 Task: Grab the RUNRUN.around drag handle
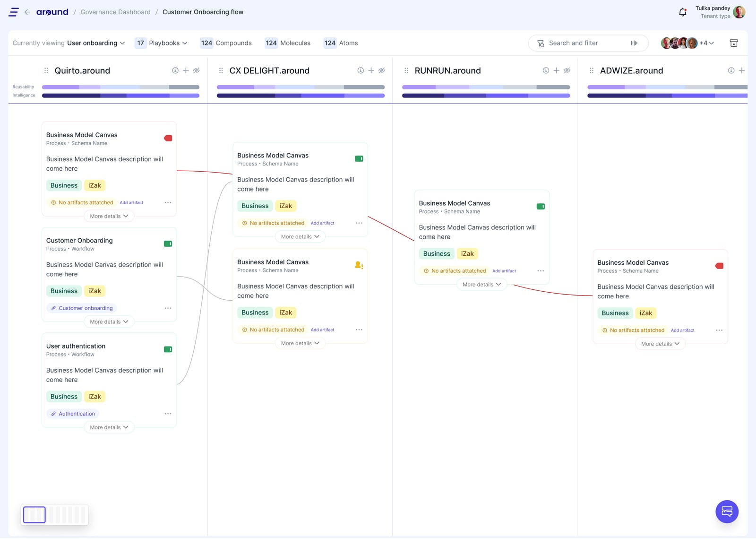pos(406,70)
